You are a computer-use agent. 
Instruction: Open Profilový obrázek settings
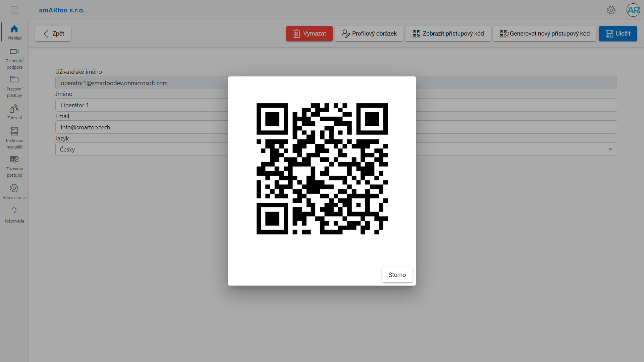(369, 34)
